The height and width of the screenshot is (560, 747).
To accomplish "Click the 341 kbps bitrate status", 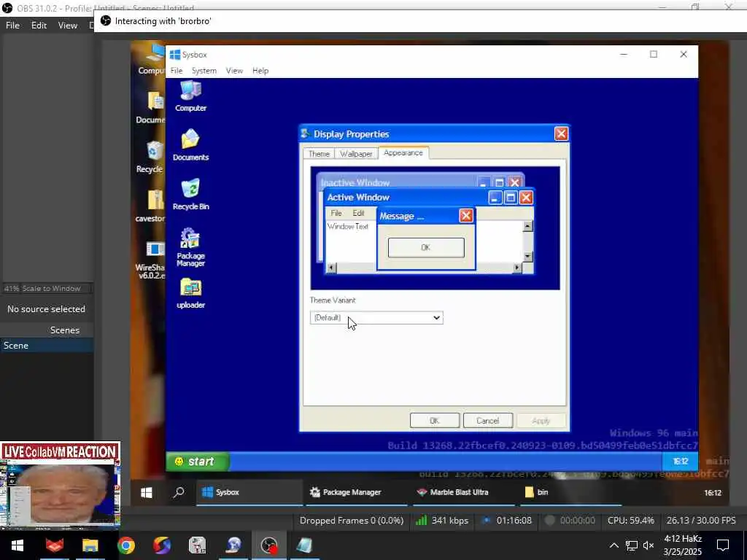I will coord(442,521).
